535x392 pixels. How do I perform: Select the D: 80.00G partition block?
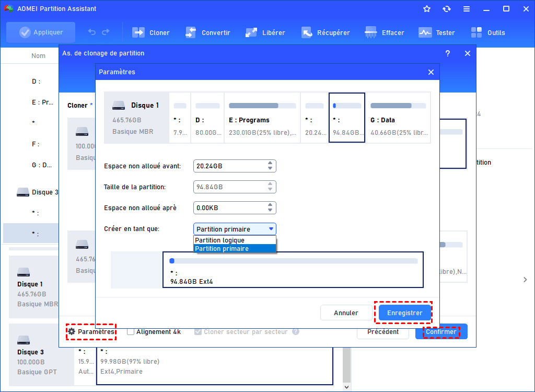(x=207, y=118)
